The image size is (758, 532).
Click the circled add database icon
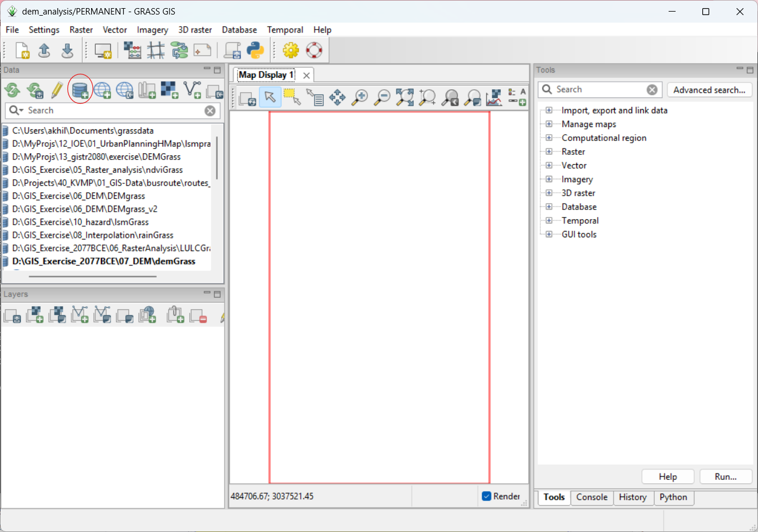pos(80,90)
